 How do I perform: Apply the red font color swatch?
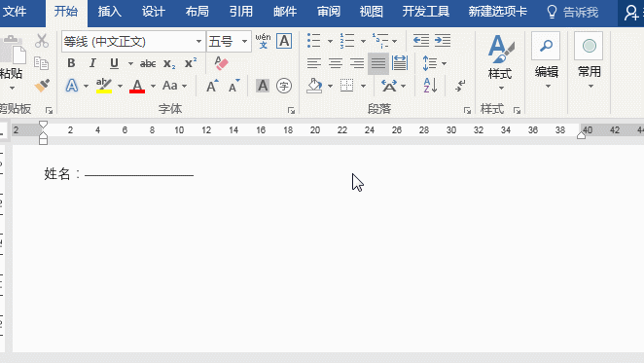click(137, 86)
